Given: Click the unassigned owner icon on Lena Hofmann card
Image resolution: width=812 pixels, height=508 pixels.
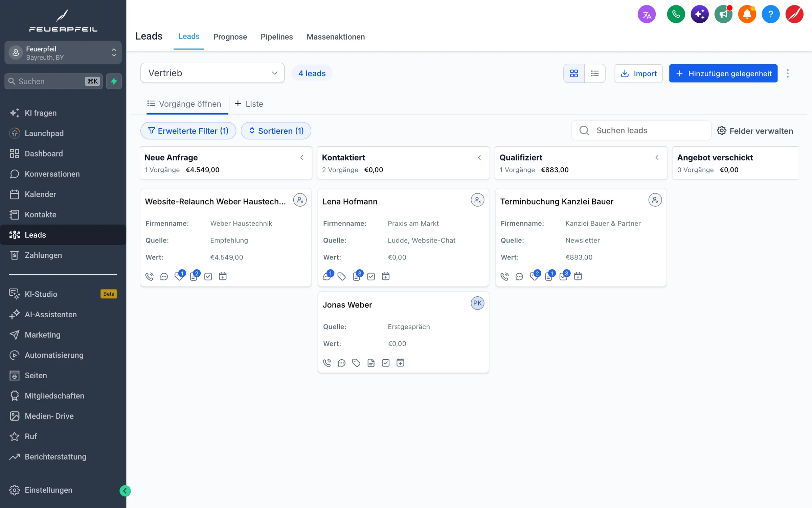Looking at the screenshot, I should pyautogui.click(x=477, y=200).
